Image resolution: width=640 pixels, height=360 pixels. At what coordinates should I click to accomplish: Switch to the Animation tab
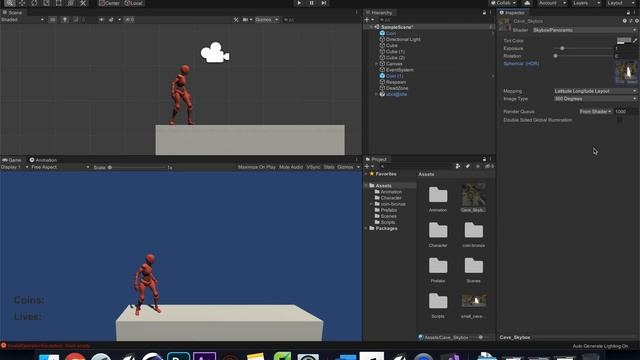coord(43,160)
